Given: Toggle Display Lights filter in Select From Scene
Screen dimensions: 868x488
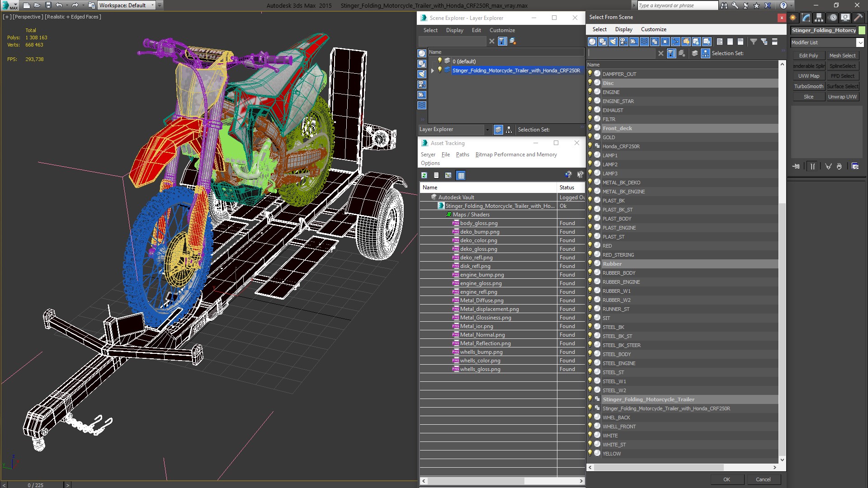Looking at the screenshot, I should coord(613,42).
